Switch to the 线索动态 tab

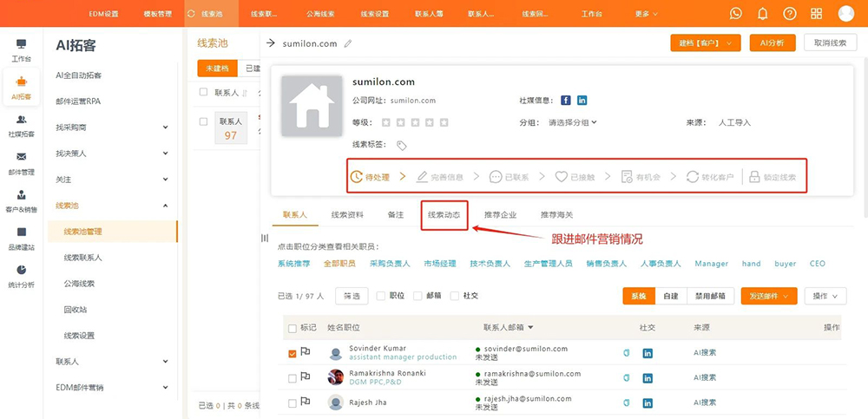pos(444,215)
